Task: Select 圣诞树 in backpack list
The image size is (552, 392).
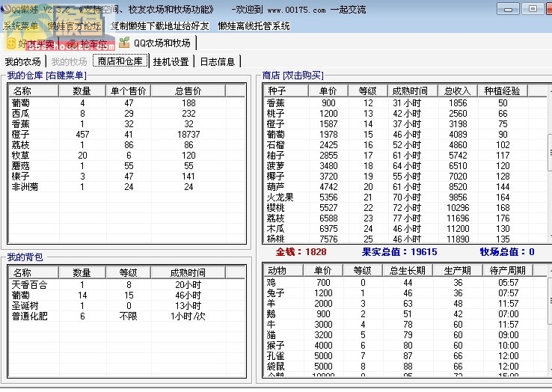Action: pyautogui.click(x=126, y=306)
